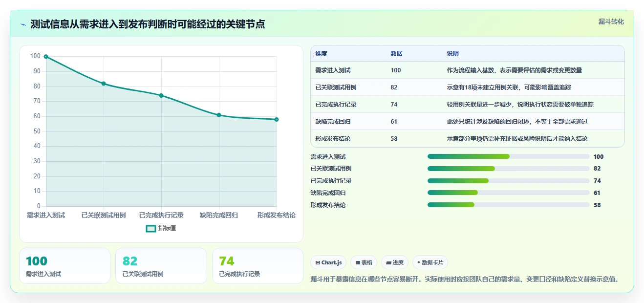Select the 表格 tag

tap(364, 262)
